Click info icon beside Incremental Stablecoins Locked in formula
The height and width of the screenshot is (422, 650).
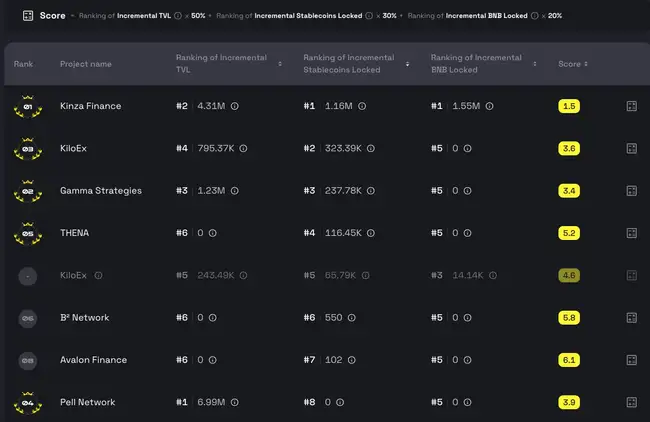[x=369, y=16]
